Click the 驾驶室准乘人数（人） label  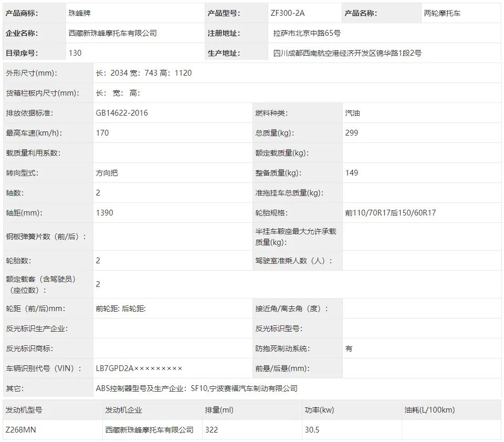tap(294, 260)
